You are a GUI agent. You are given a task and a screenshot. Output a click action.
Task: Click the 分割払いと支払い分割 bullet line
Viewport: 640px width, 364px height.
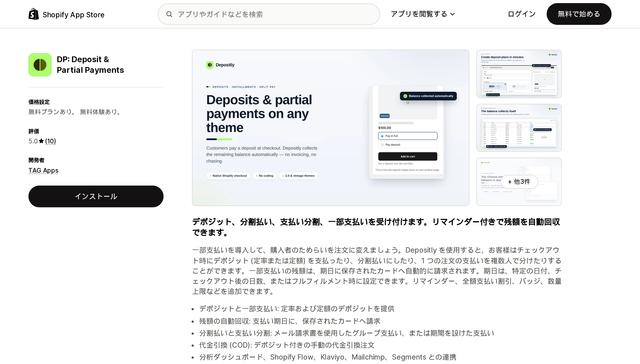[x=347, y=333]
